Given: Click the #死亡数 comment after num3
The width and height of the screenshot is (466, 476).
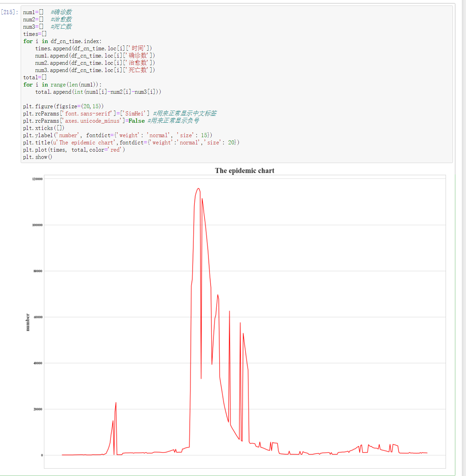Looking at the screenshot, I should tap(61, 27).
